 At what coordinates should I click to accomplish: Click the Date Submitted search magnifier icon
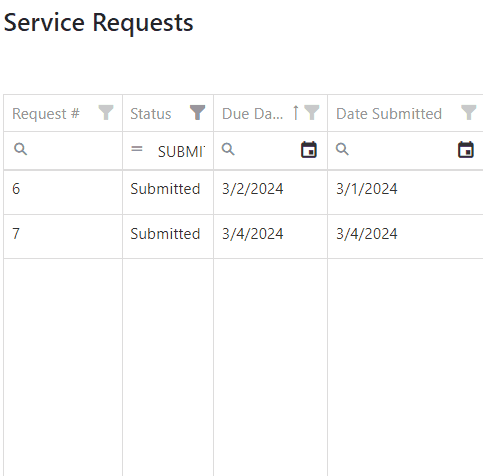342,149
